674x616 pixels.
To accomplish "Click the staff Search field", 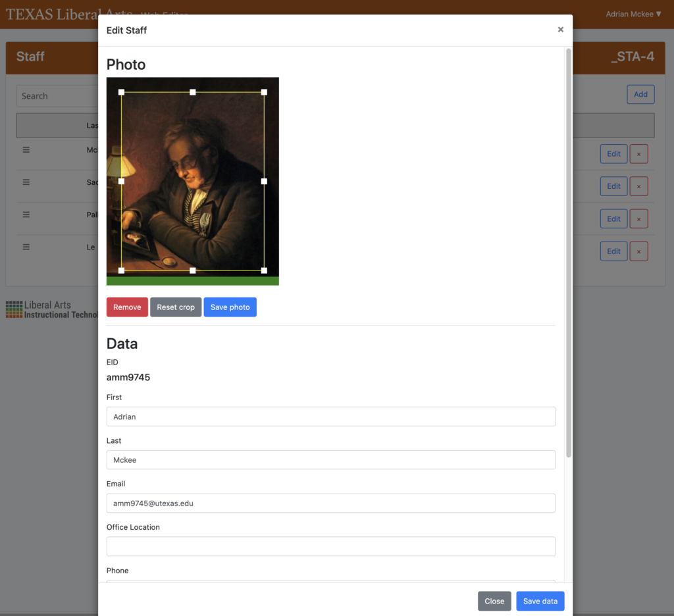I will tap(58, 96).
